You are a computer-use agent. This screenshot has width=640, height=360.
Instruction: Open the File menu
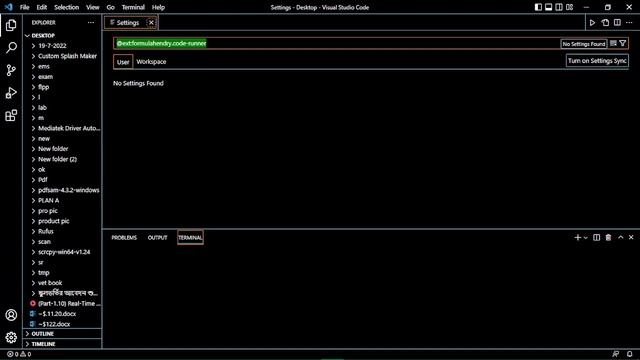24,7
